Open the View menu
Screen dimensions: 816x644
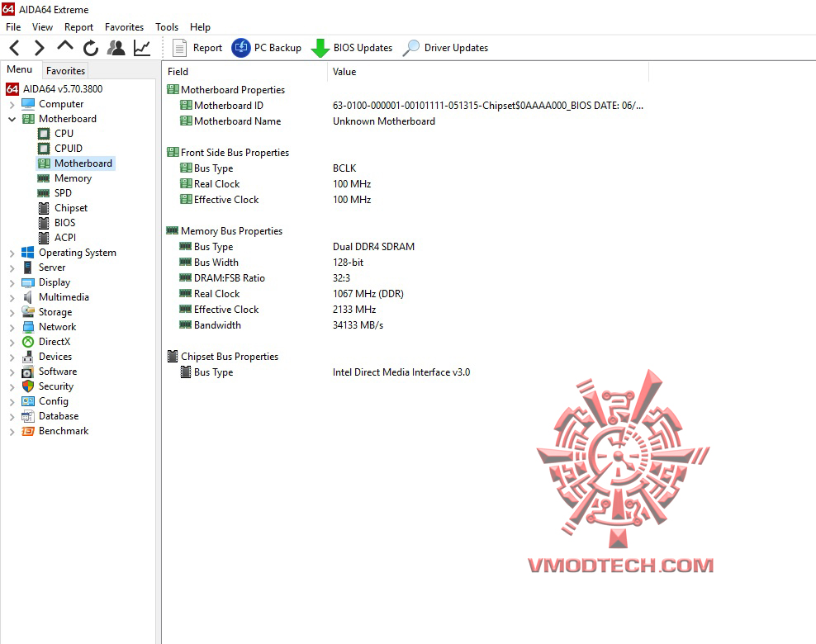click(42, 27)
